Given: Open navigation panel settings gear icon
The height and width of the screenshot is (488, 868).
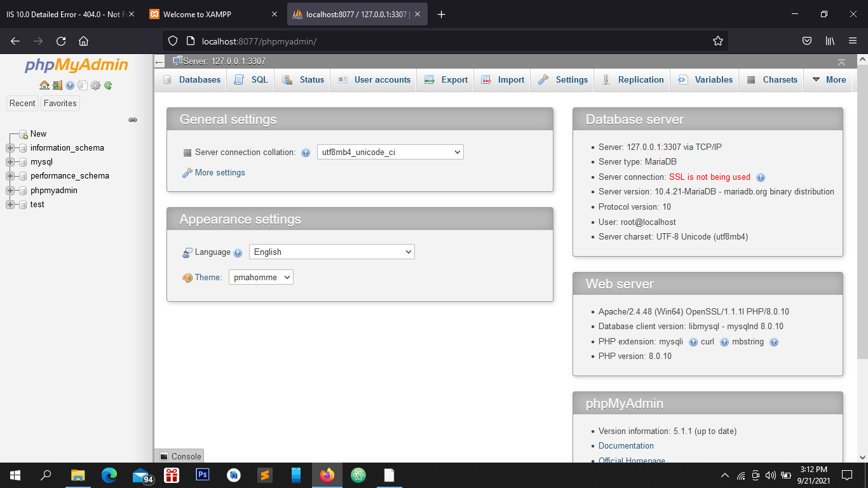Looking at the screenshot, I should click(x=95, y=85).
